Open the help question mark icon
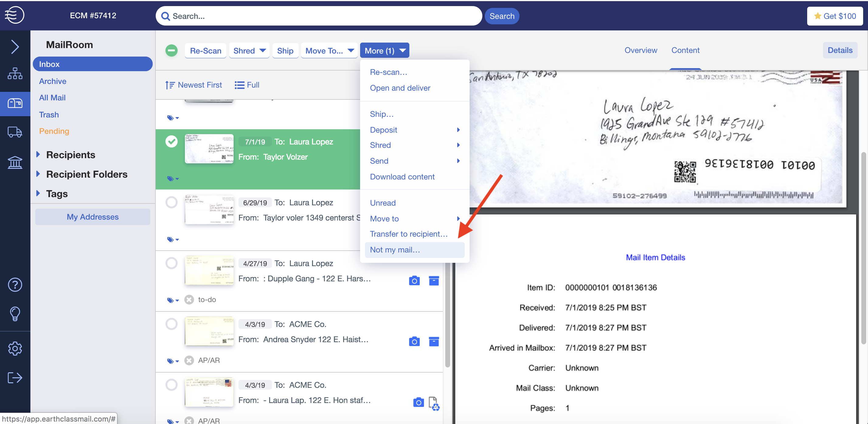This screenshot has width=868, height=424. click(x=15, y=285)
